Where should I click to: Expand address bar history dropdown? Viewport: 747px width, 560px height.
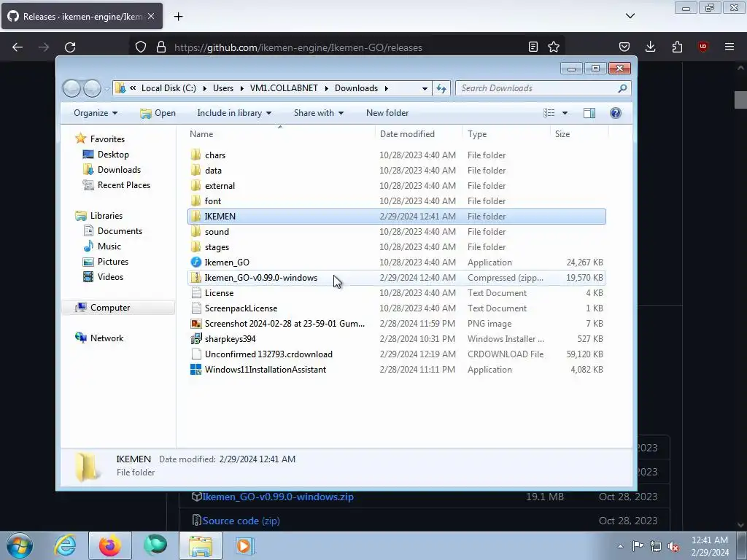click(425, 88)
